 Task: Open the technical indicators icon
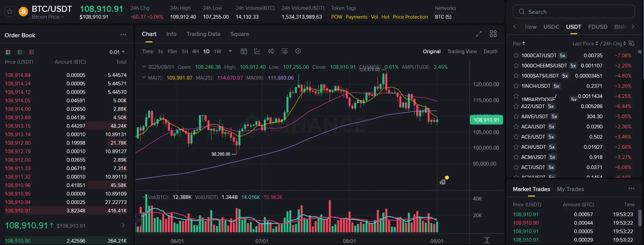pos(257,51)
